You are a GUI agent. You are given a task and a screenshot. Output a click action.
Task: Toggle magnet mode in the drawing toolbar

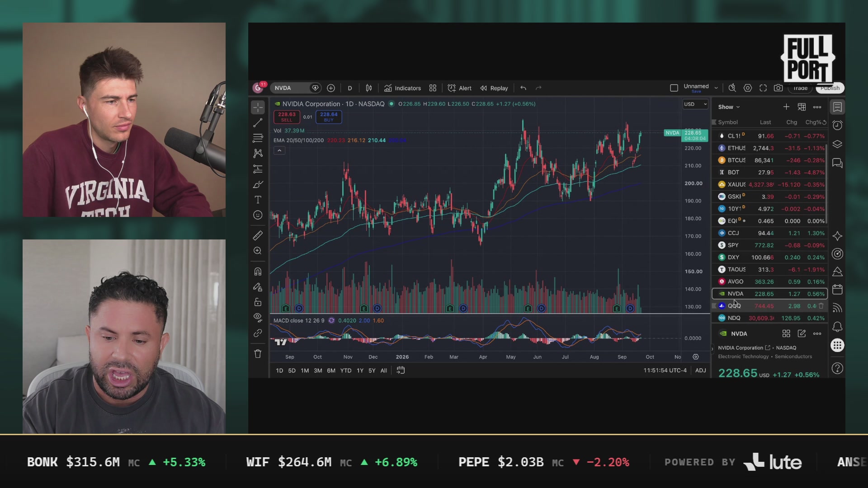(258, 272)
